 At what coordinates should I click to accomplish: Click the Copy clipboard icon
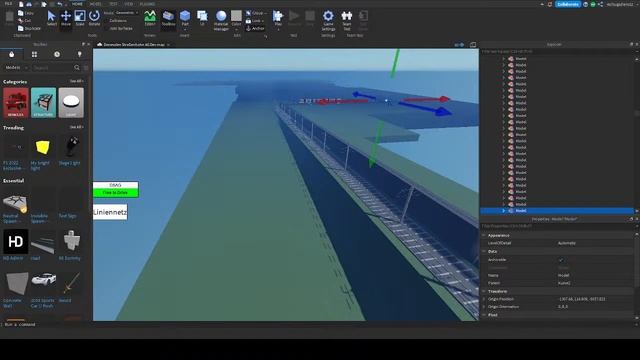tap(21, 13)
